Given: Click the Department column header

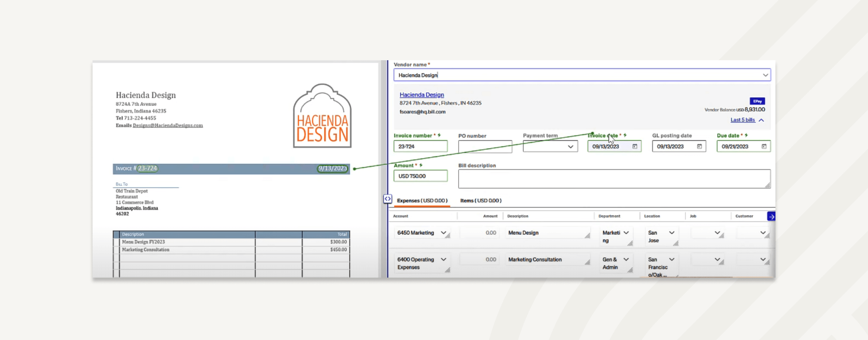Looking at the screenshot, I should (x=609, y=216).
